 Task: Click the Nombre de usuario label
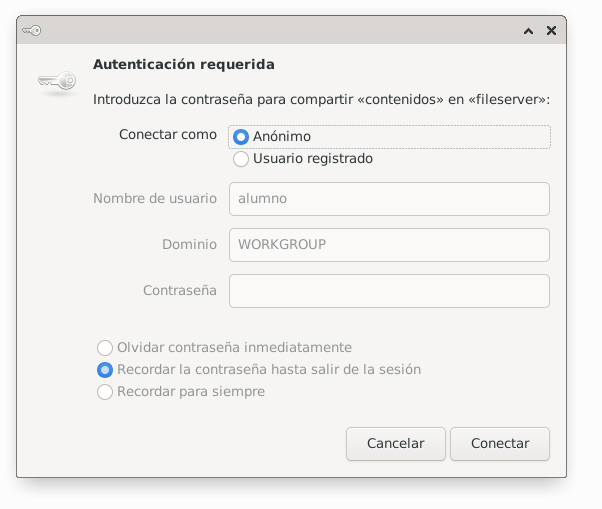click(x=155, y=198)
